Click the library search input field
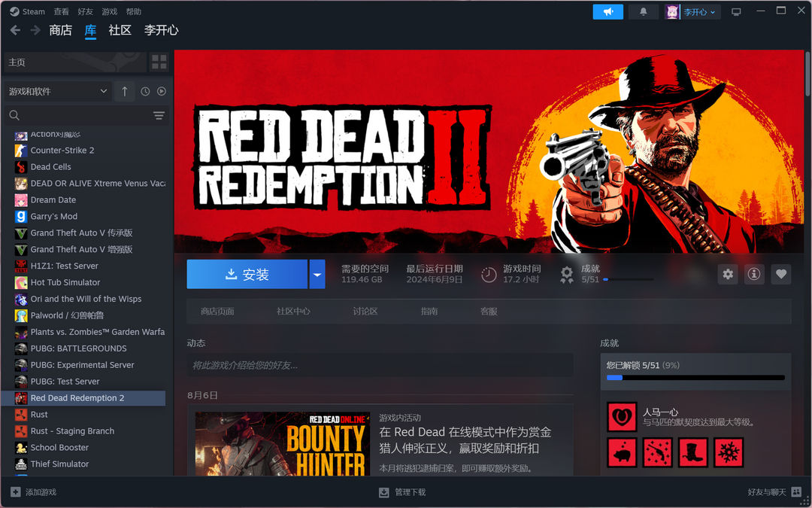 tap(86, 115)
